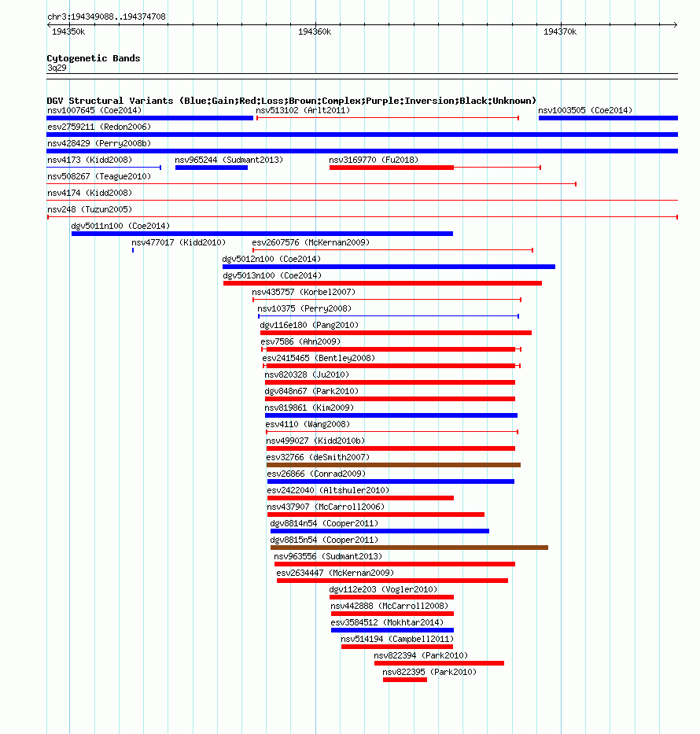The image size is (700, 734).
Task: Click the esv2607576 (McKernan2009) label
Action: pos(311,242)
